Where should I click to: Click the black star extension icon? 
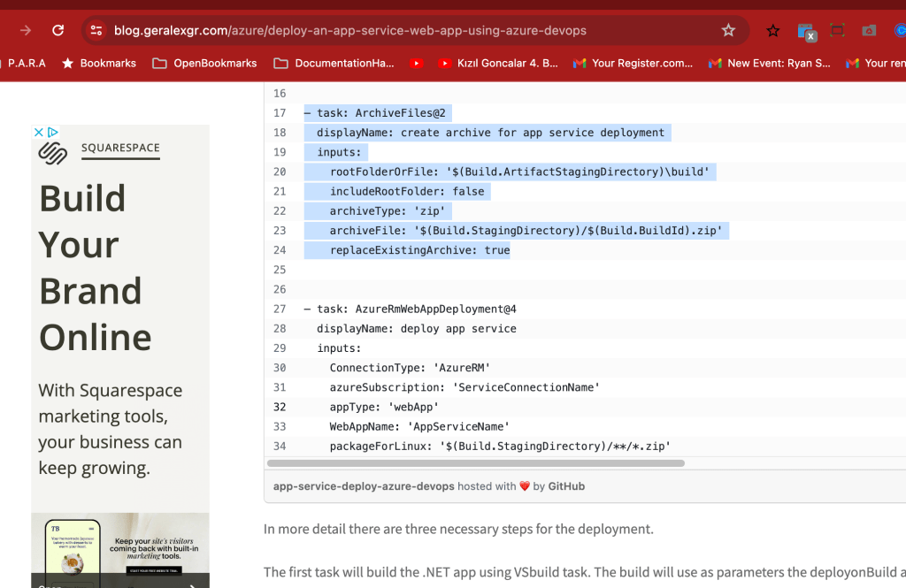[772, 31]
